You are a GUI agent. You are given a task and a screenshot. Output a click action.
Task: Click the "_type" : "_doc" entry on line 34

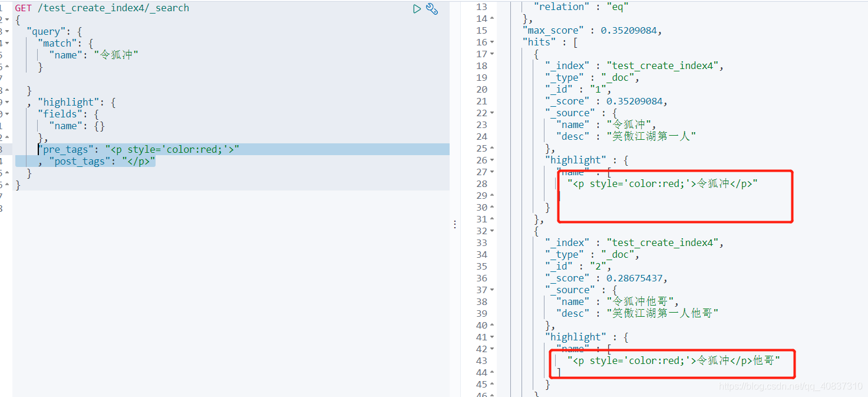(592, 255)
